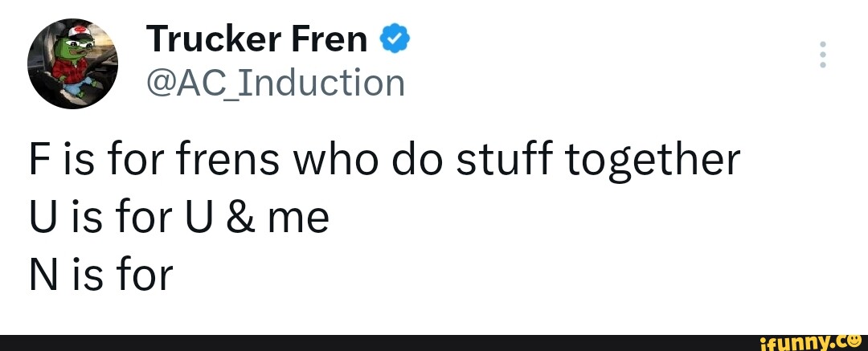Click the word "together" in the tweet
Screen dimensions: 868x351
(651, 161)
